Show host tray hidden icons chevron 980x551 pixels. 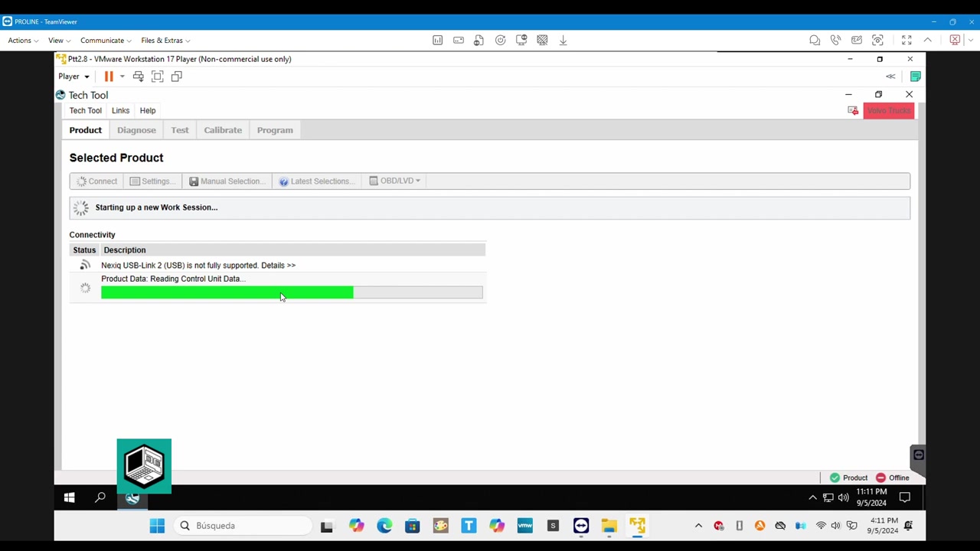click(698, 526)
